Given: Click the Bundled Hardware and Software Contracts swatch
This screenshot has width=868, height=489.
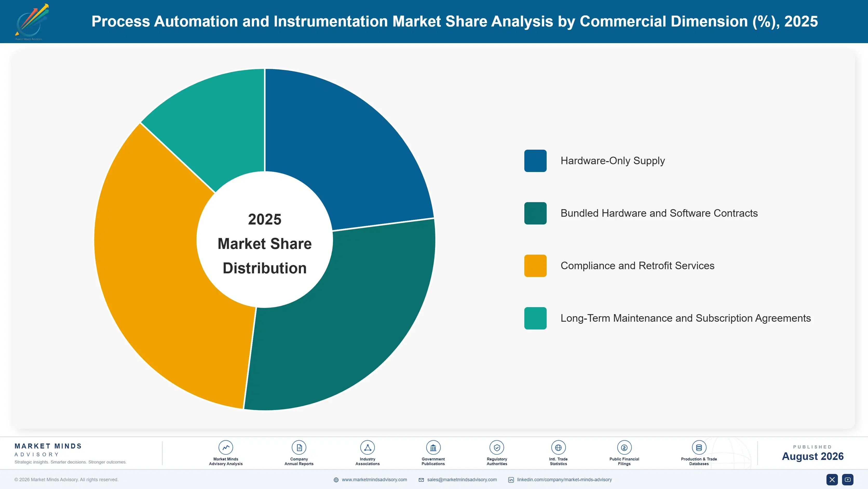Looking at the screenshot, I should [535, 213].
